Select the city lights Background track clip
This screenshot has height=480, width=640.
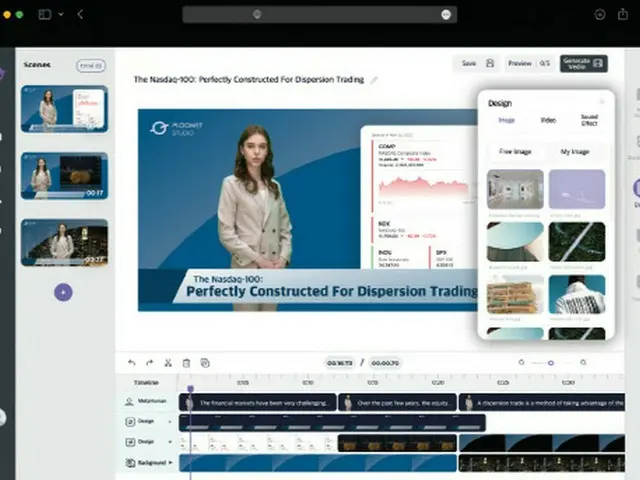(542, 463)
